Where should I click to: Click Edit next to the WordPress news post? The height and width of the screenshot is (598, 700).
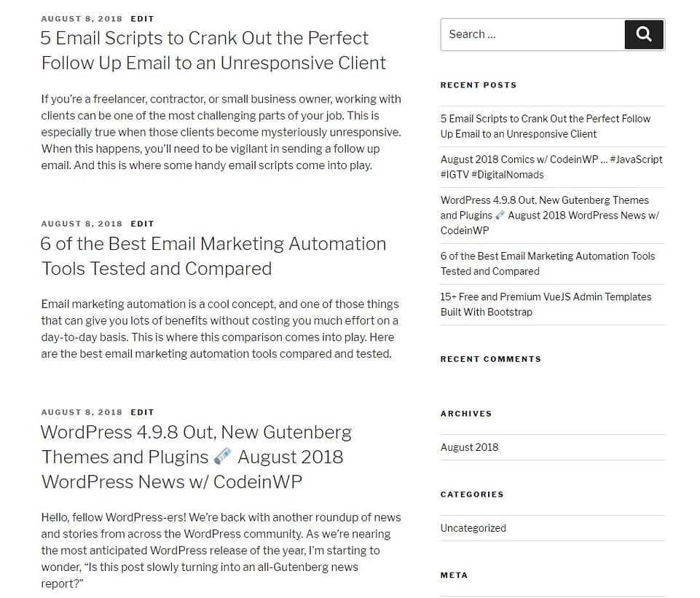pyautogui.click(x=142, y=412)
